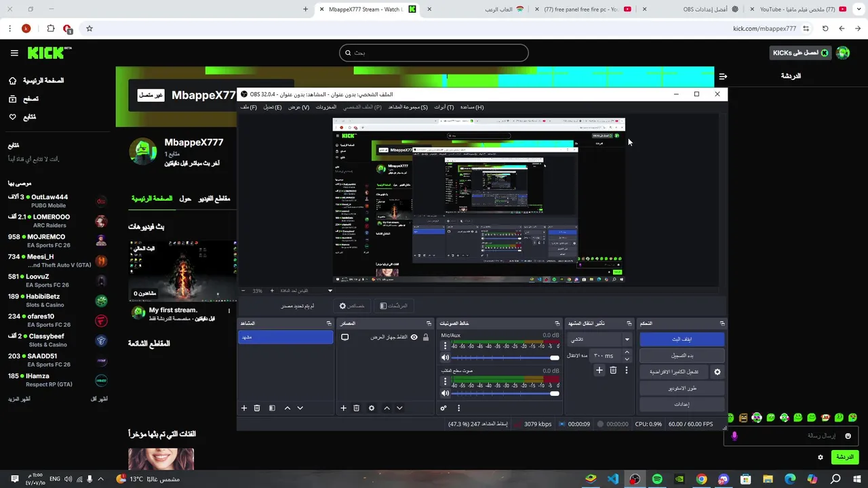Start recording in OBS controls

coord(682,355)
